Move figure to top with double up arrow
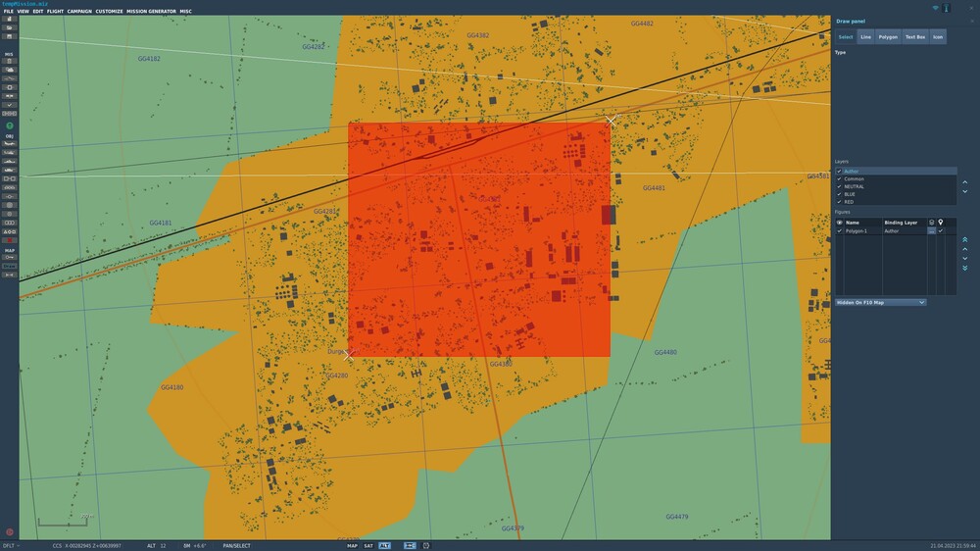The height and width of the screenshot is (551, 980). 965,239
